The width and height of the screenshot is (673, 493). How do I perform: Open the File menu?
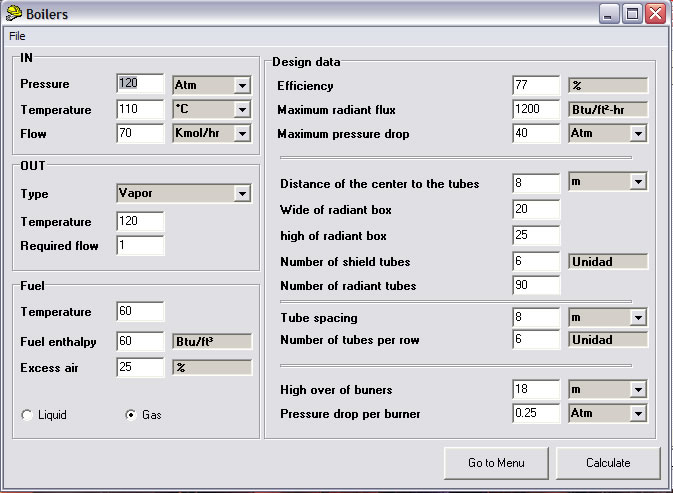17,36
